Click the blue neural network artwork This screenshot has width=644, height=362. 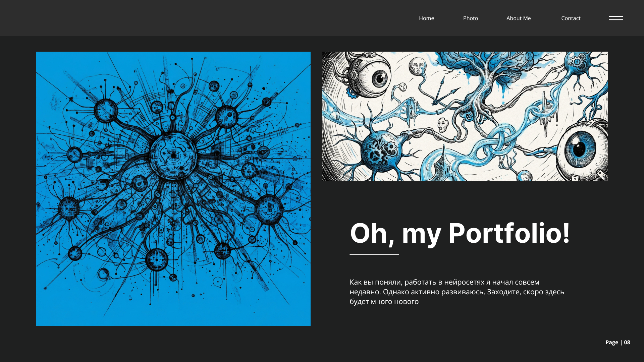173,188
